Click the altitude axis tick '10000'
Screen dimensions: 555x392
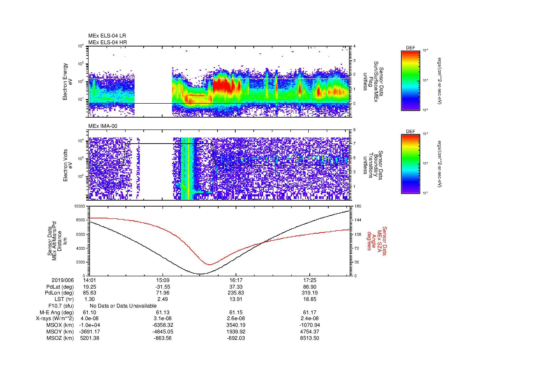(79, 206)
